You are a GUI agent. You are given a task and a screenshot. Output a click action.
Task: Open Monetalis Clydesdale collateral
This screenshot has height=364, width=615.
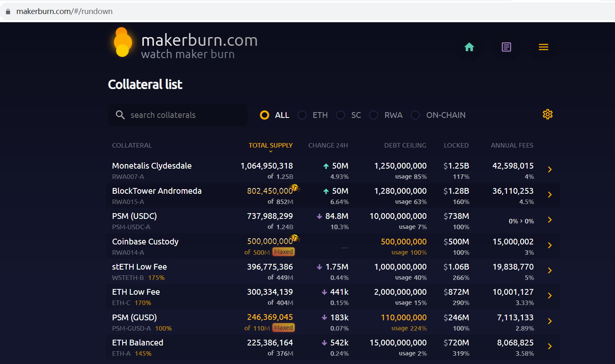pyautogui.click(x=152, y=166)
